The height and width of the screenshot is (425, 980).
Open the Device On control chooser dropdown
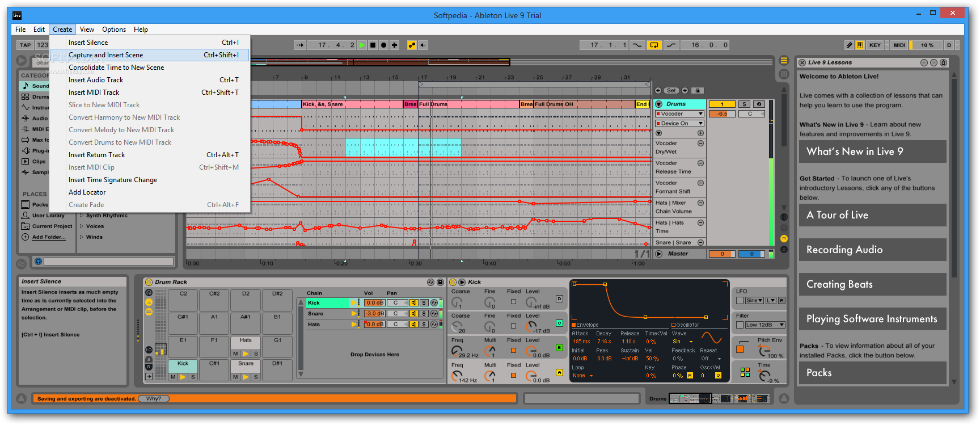click(x=679, y=123)
